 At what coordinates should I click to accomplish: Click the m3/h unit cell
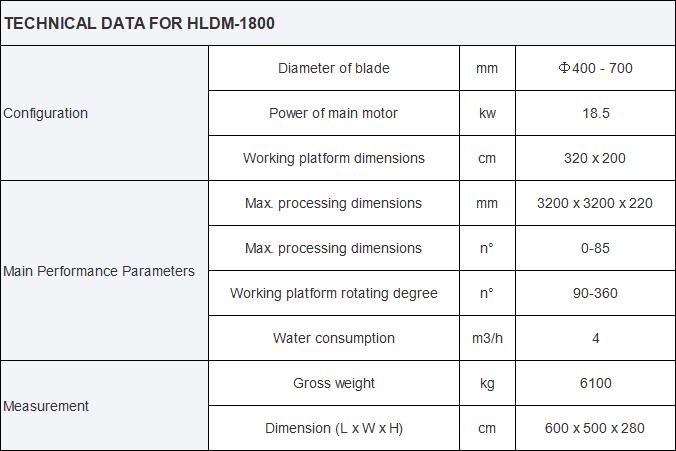click(487, 338)
